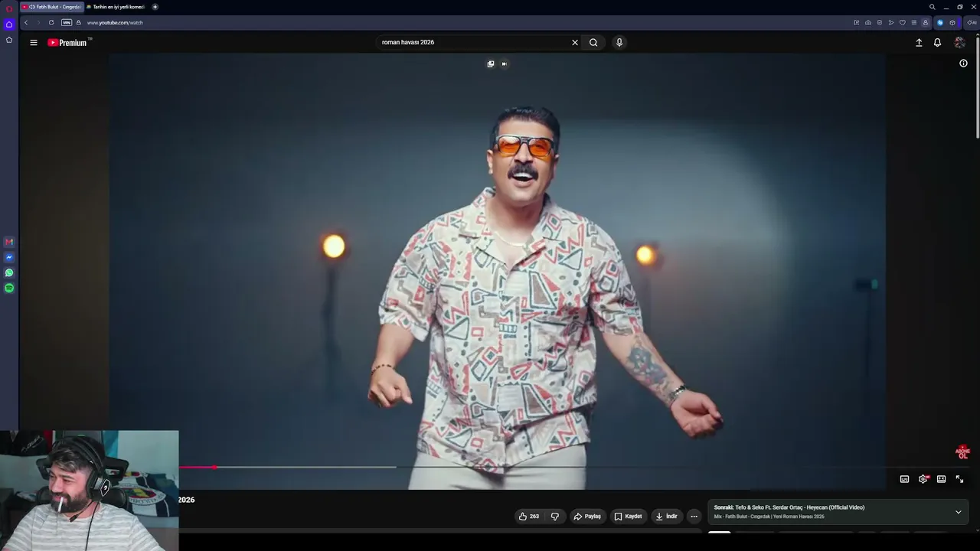Viewport: 980px width, 551px height.
Task: Dislike the video
Action: click(555, 517)
